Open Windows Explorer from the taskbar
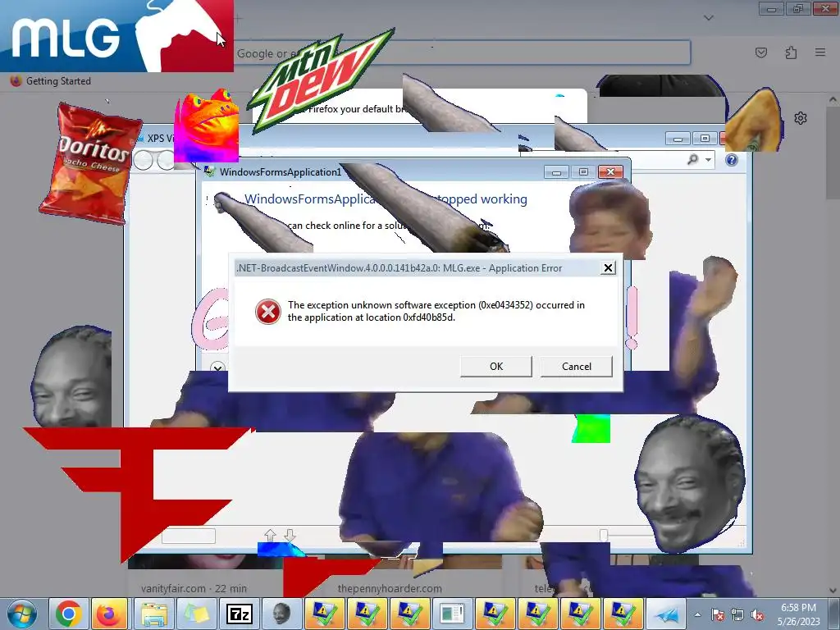The width and height of the screenshot is (840, 630). 153,614
